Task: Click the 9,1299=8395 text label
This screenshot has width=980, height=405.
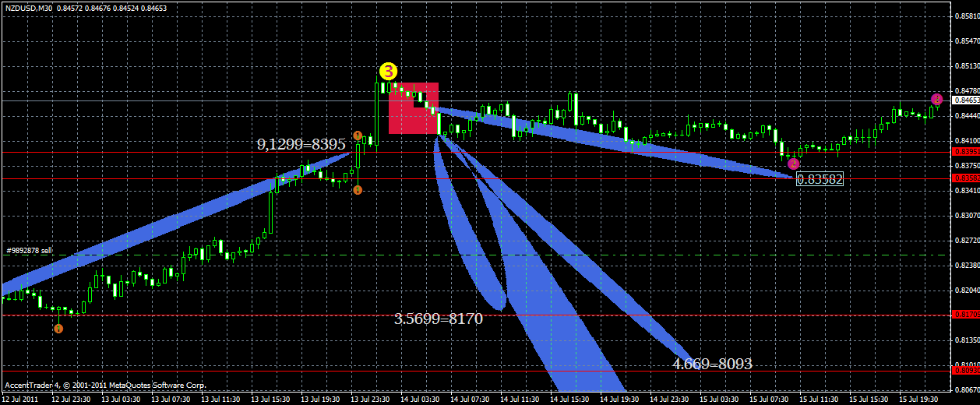Action: pos(301,144)
